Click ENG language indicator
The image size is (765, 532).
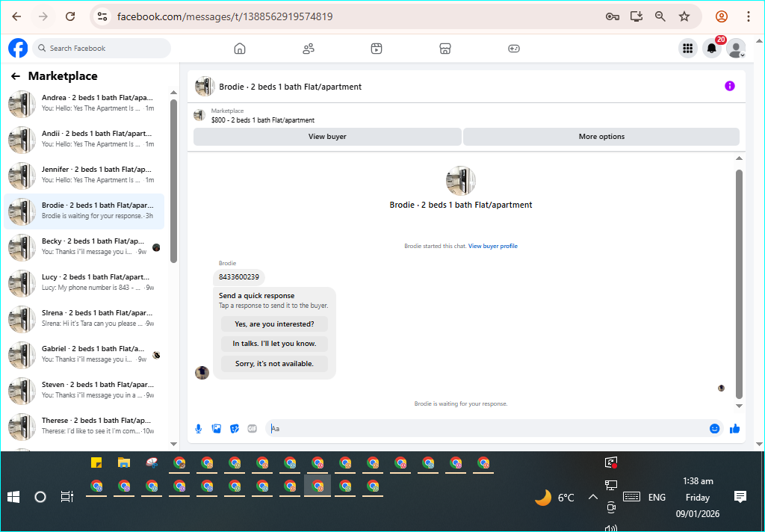(x=657, y=498)
